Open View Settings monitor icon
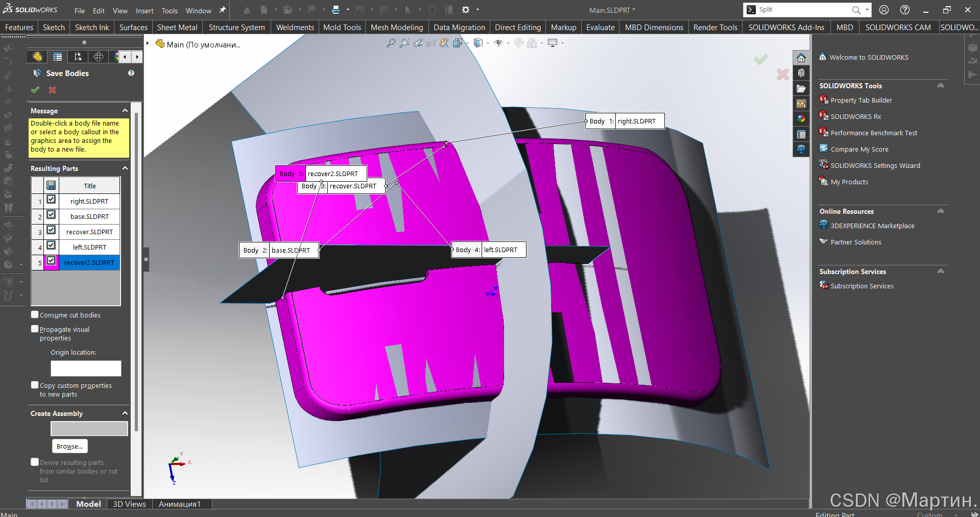Viewport: 980px width, 517px height. (x=553, y=43)
